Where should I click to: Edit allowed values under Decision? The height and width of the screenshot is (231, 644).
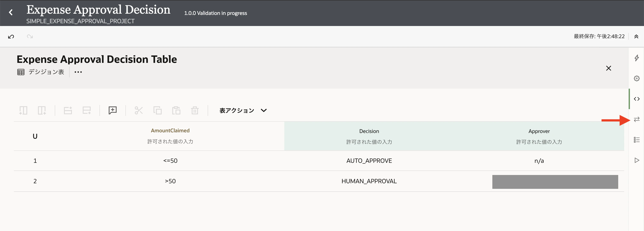369,142
